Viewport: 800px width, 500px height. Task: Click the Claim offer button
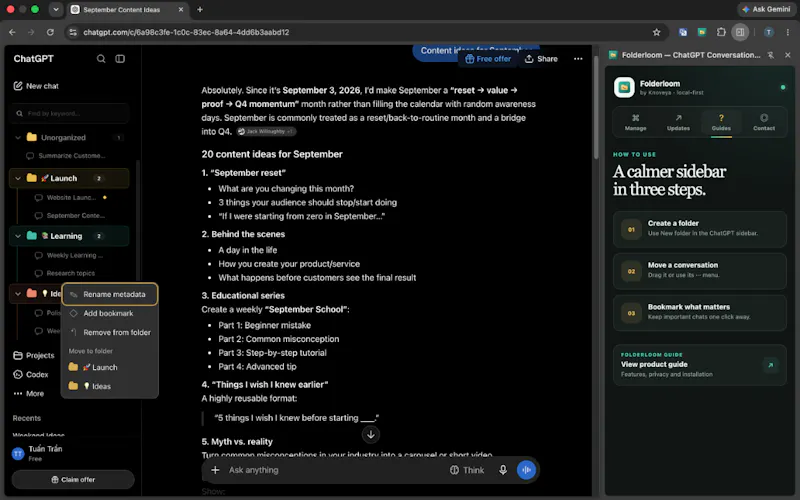(x=73, y=480)
